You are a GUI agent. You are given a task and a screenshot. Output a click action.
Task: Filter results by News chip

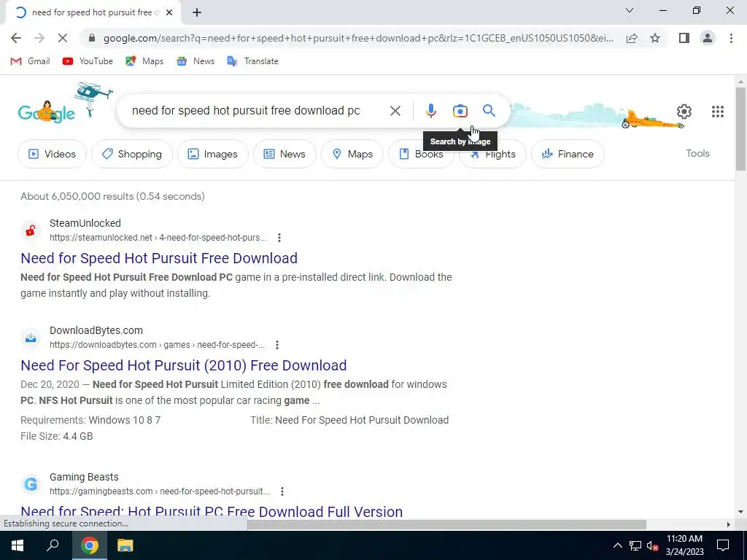[285, 154]
